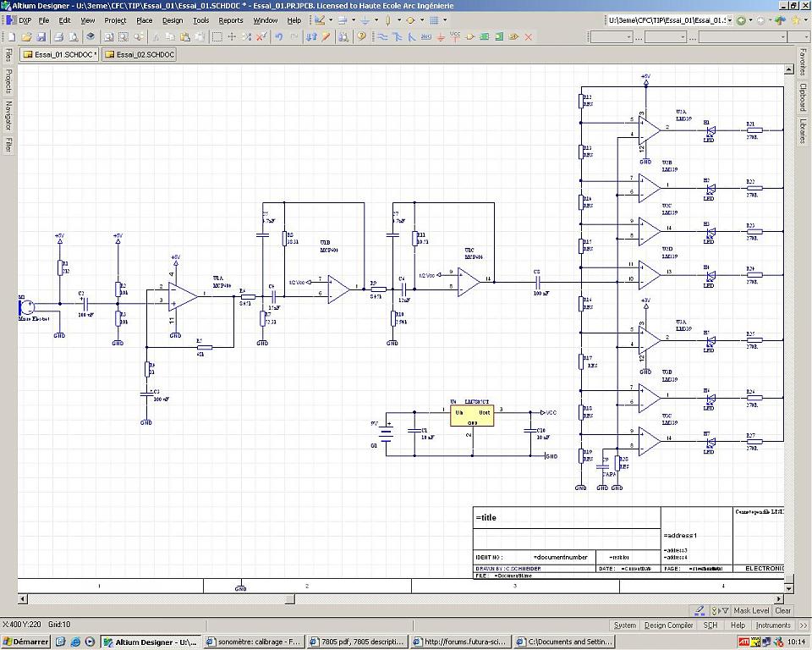
Task: Click the Open document folder icon
Action: click(26, 37)
